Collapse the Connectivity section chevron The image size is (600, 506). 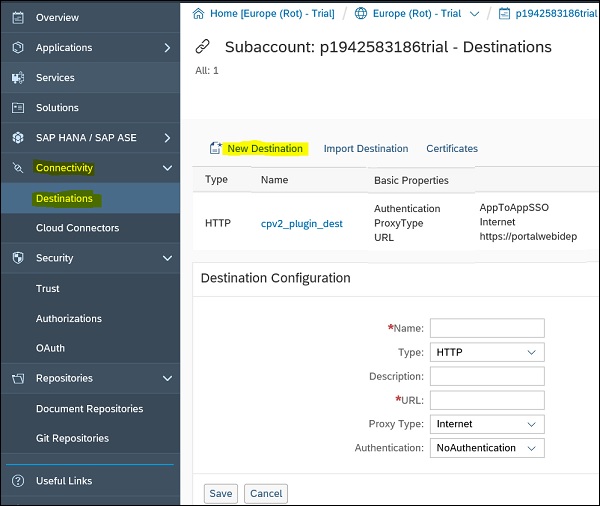[167, 168]
